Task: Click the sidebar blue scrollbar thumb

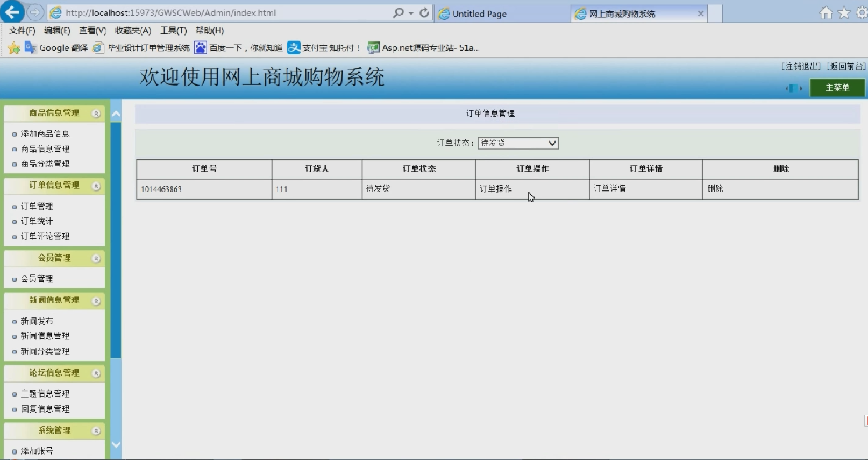Action: point(116,240)
